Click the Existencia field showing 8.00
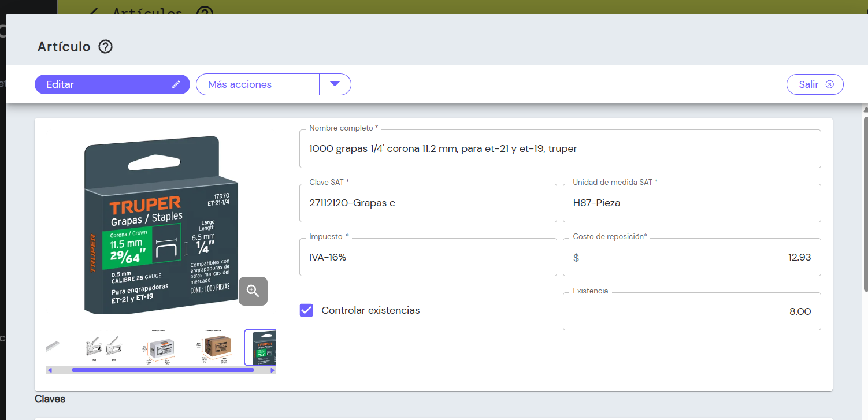 point(692,311)
